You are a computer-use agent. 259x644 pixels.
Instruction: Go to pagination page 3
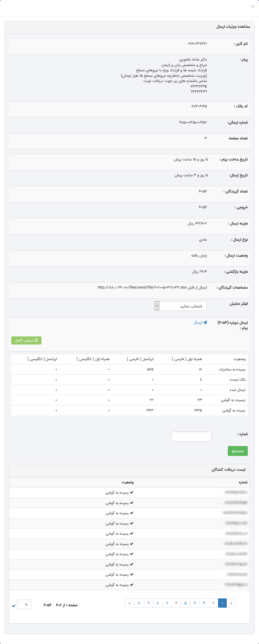click(204, 603)
